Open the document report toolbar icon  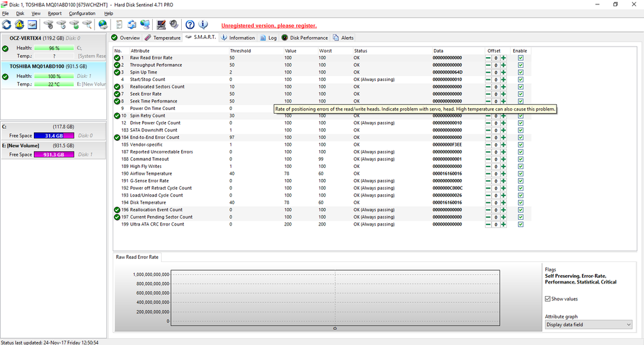119,25
